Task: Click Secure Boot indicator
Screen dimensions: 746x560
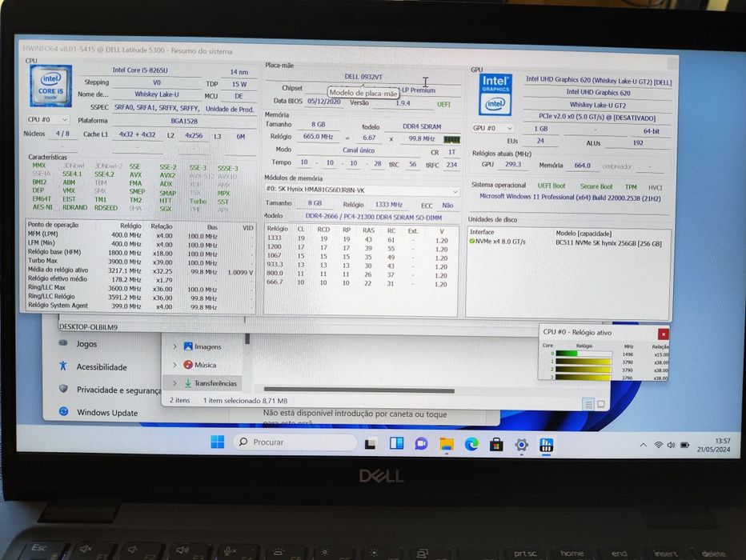Action: (596, 186)
